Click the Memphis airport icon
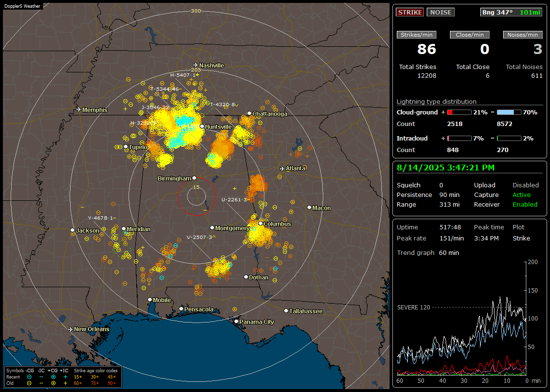The width and height of the screenshot is (550, 392). pyautogui.click(x=79, y=110)
